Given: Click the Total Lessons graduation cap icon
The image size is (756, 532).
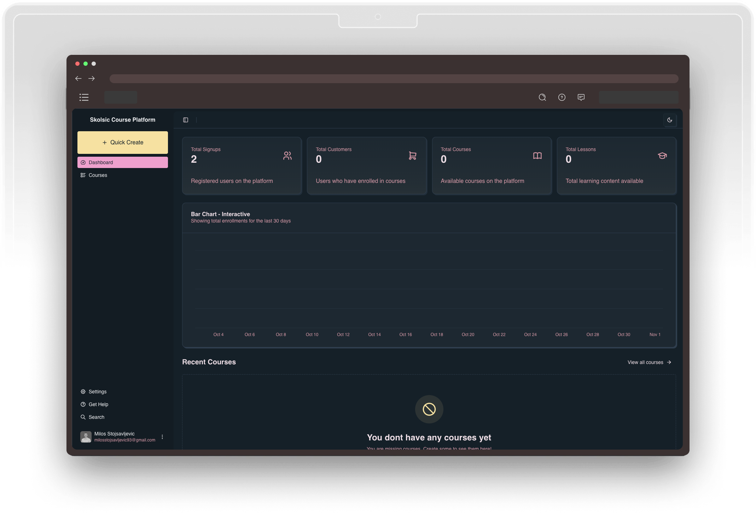Looking at the screenshot, I should [x=662, y=156].
